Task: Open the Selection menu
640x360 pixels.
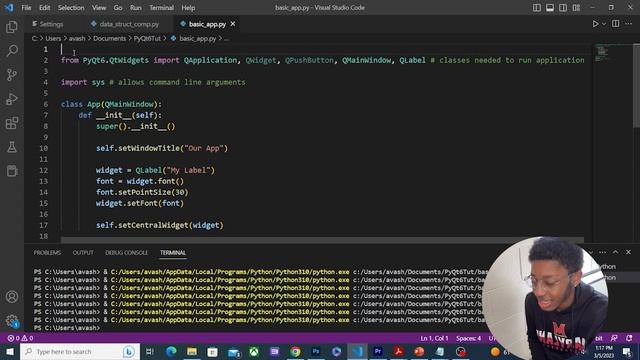Action: click(71, 8)
